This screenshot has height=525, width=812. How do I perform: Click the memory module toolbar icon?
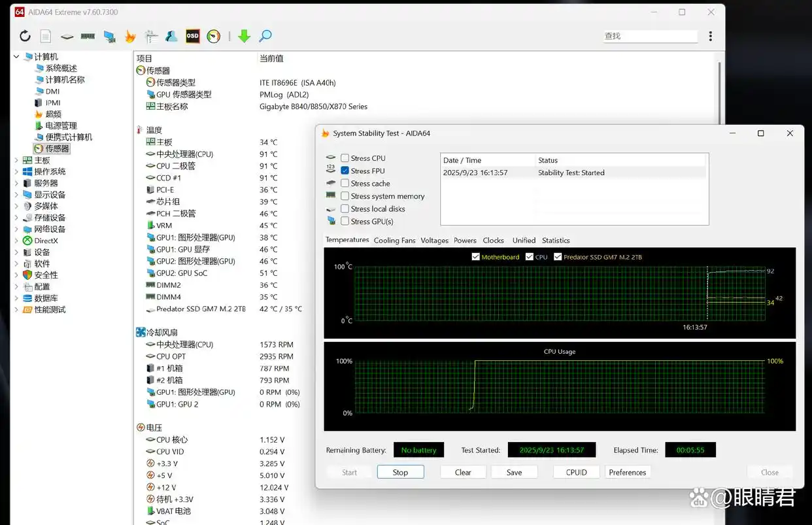(88, 36)
